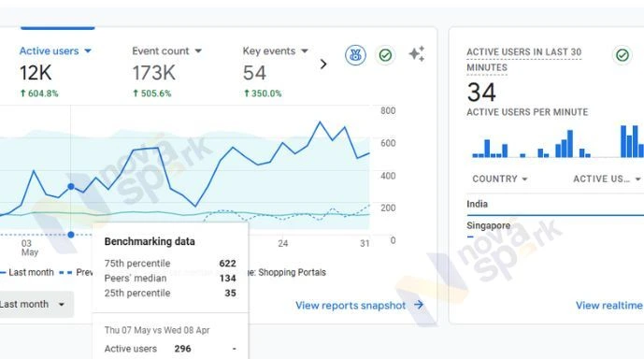Click the 54 key events value

click(254, 73)
